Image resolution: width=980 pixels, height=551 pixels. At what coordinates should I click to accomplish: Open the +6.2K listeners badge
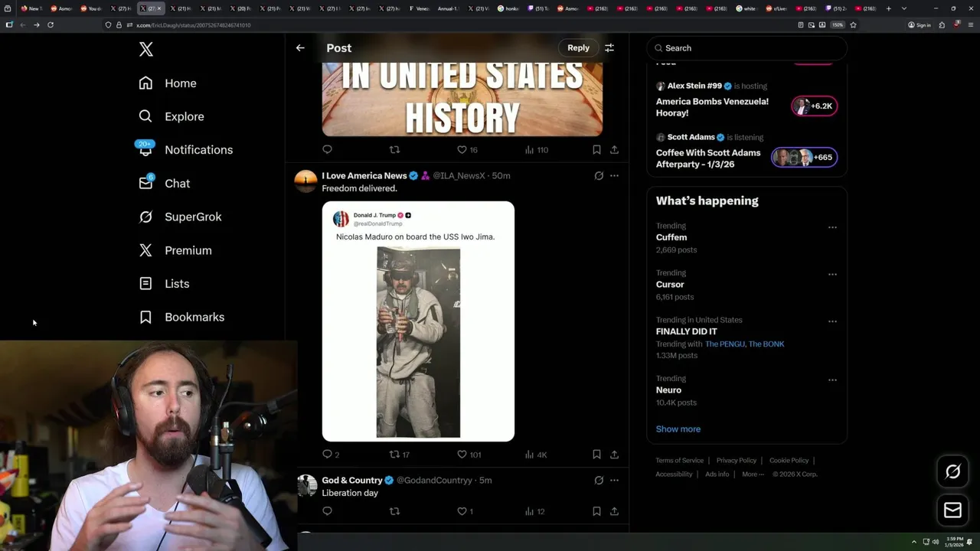pyautogui.click(x=815, y=106)
